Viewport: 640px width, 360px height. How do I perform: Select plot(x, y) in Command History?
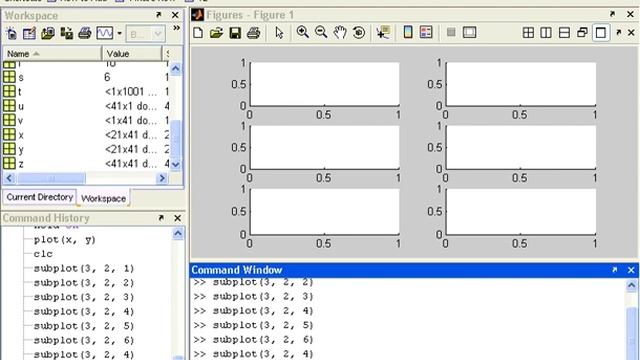[x=64, y=240]
